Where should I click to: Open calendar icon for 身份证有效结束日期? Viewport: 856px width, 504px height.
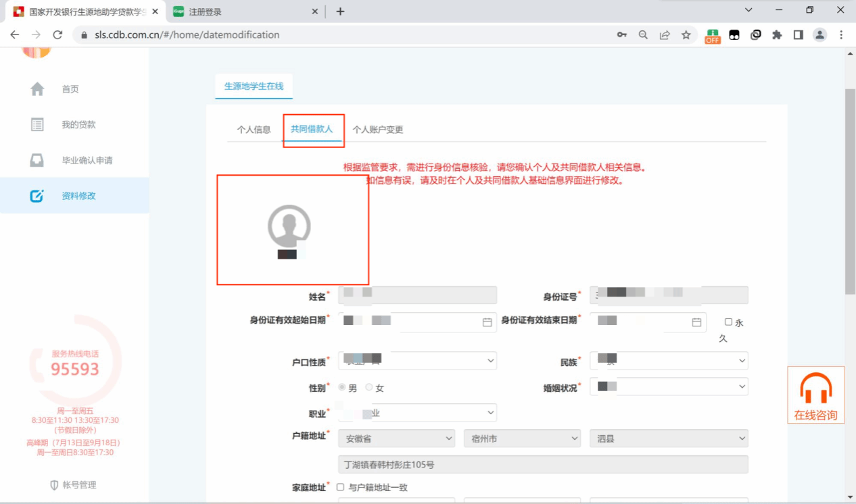point(696,323)
